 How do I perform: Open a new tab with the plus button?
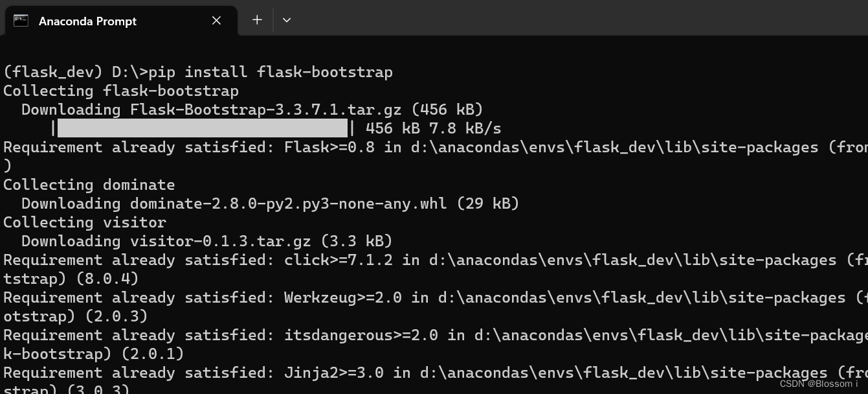coord(256,20)
